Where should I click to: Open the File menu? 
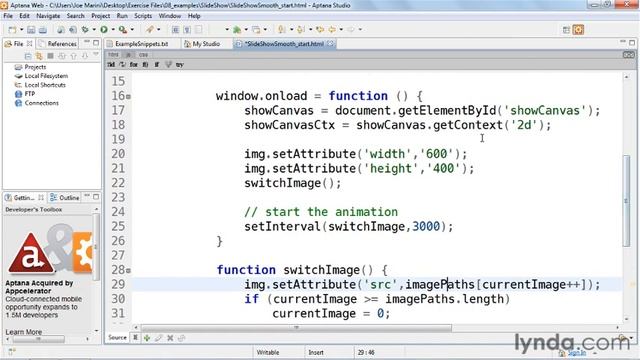[x=8, y=16]
